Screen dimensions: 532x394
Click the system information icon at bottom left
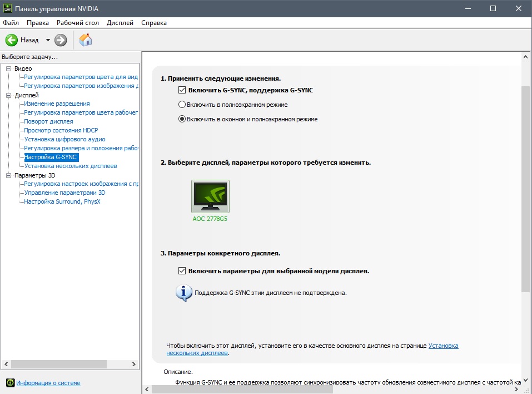pos(9,383)
